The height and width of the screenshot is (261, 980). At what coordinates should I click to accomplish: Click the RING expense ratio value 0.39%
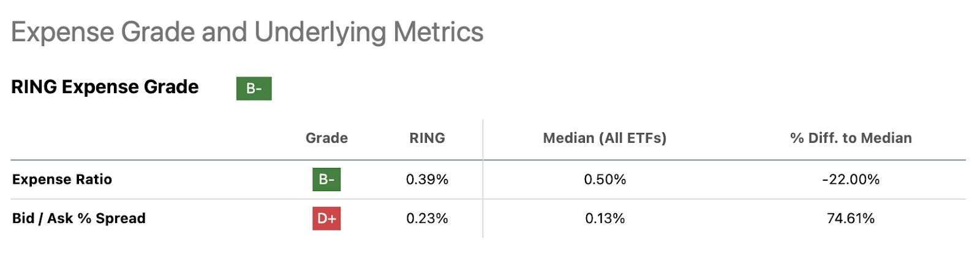427,180
